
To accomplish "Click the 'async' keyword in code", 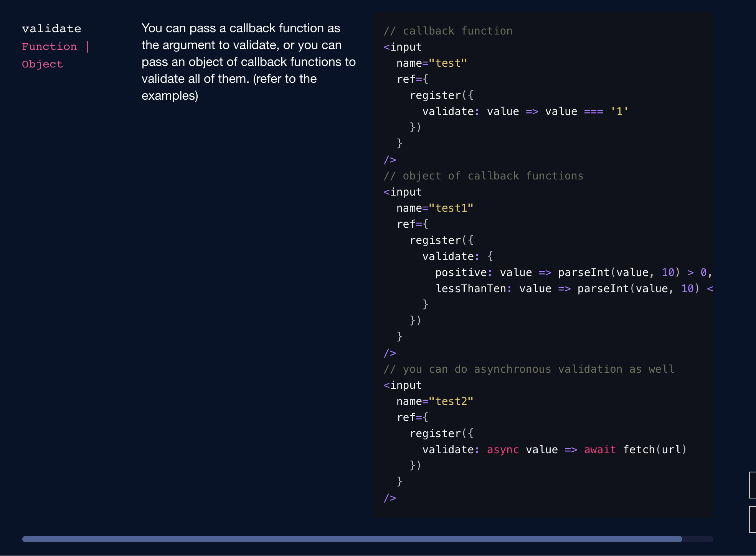I will tap(503, 450).
